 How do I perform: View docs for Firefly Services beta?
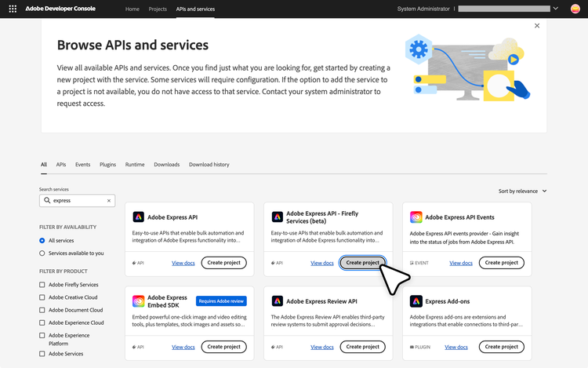[x=321, y=263]
